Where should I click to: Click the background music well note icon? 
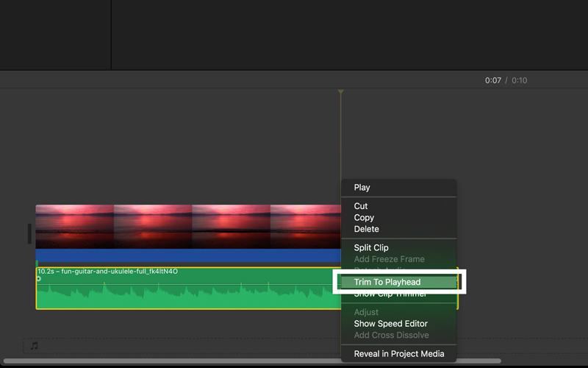[34, 346]
